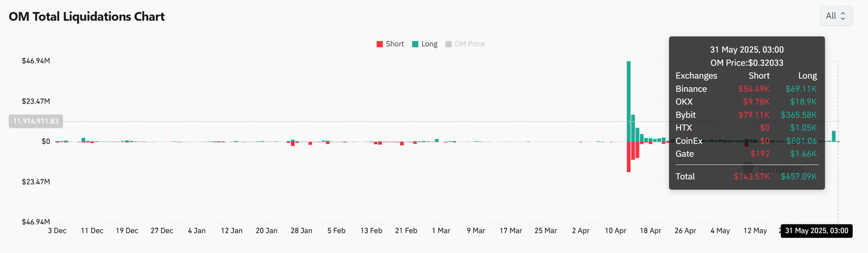868x253 pixels.
Task: Click the Bybit row in tooltip
Action: tap(746, 115)
